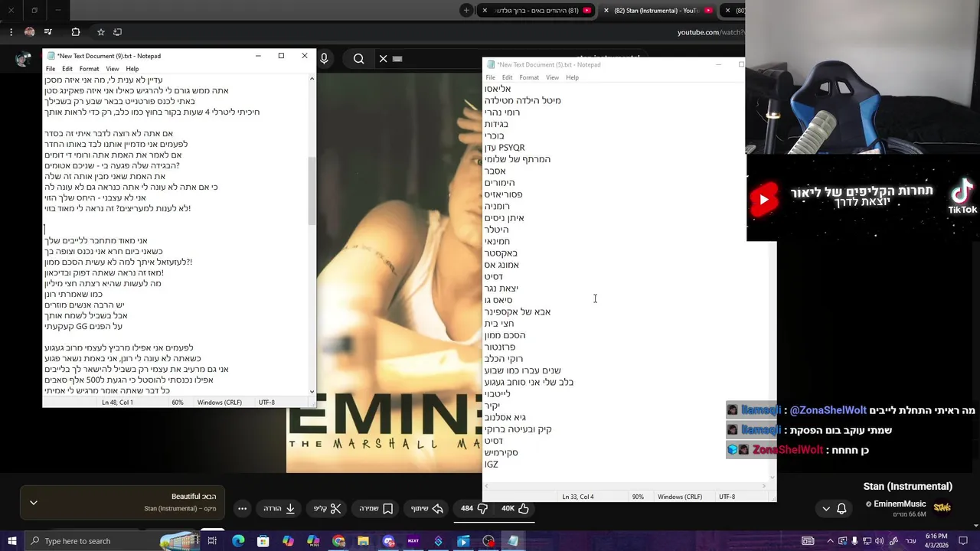The width and height of the screenshot is (980, 551).
Task: Open the EminemMusic channel avatar
Action: tap(942, 507)
